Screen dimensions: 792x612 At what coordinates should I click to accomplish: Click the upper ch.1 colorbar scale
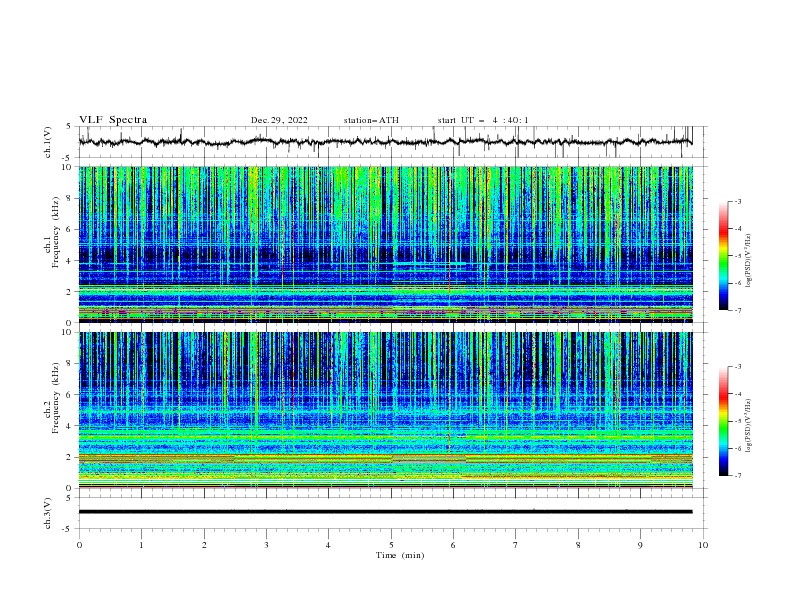tap(723, 256)
